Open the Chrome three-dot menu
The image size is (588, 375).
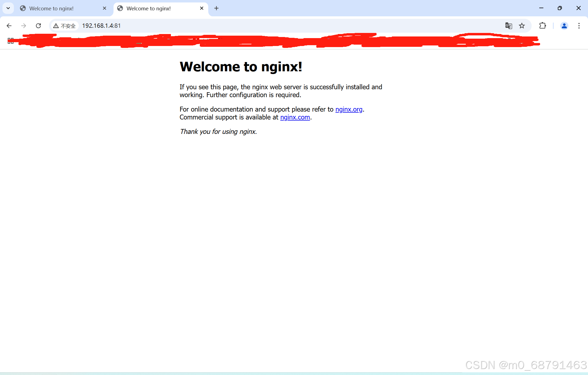[x=579, y=26]
